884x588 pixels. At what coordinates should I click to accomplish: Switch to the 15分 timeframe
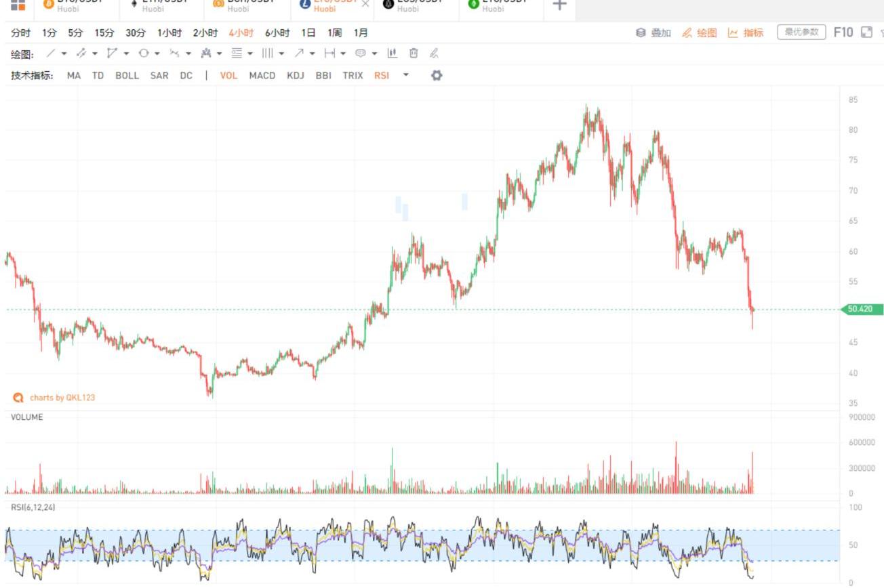click(x=104, y=33)
